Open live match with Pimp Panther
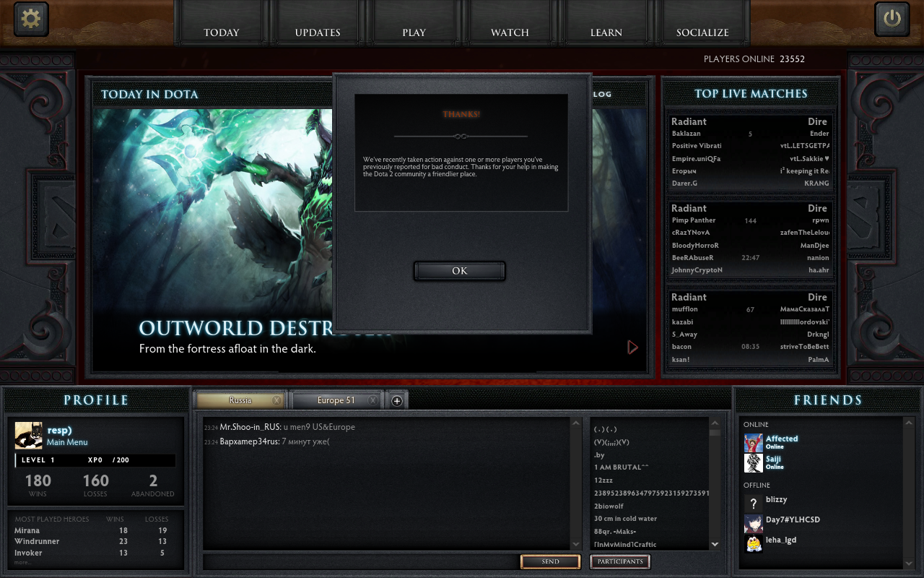 750,239
